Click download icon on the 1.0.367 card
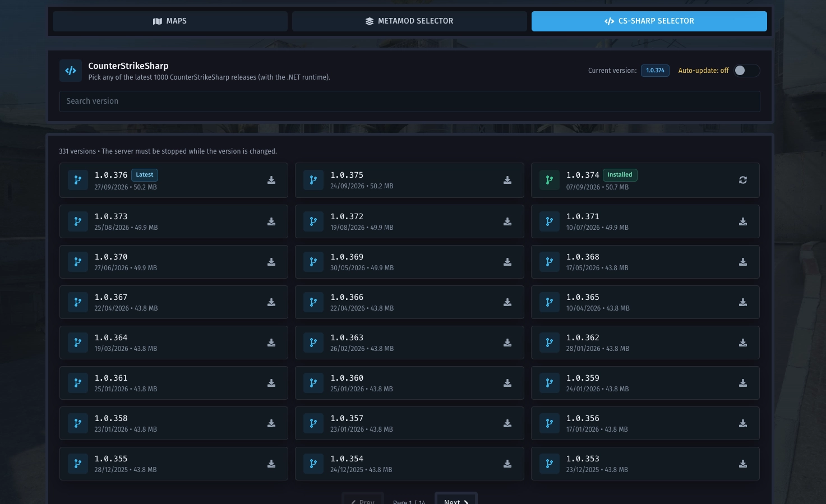This screenshot has height=504, width=826. (x=271, y=302)
